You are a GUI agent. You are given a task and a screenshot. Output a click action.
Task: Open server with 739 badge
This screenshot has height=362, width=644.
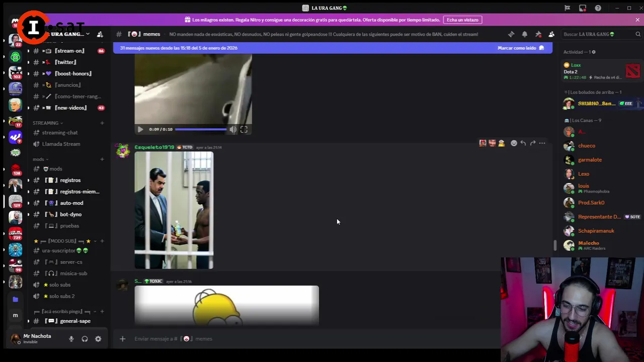15,233
